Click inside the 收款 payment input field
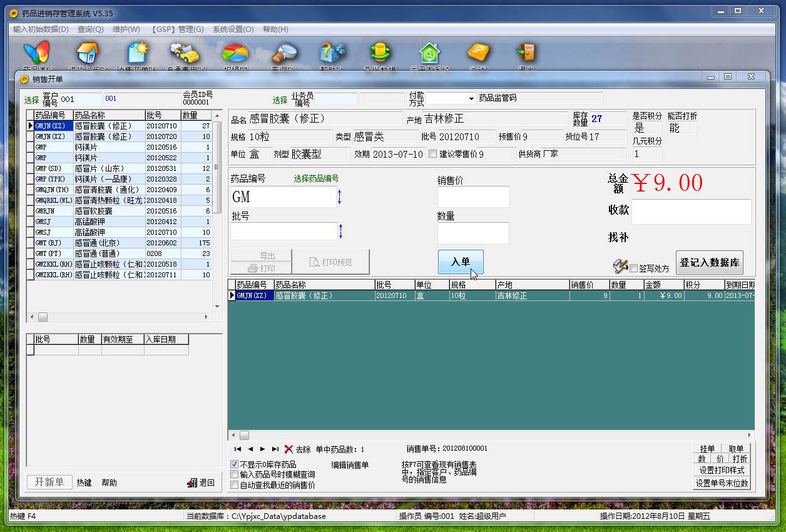The image size is (786, 532). pyautogui.click(x=691, y=212)
